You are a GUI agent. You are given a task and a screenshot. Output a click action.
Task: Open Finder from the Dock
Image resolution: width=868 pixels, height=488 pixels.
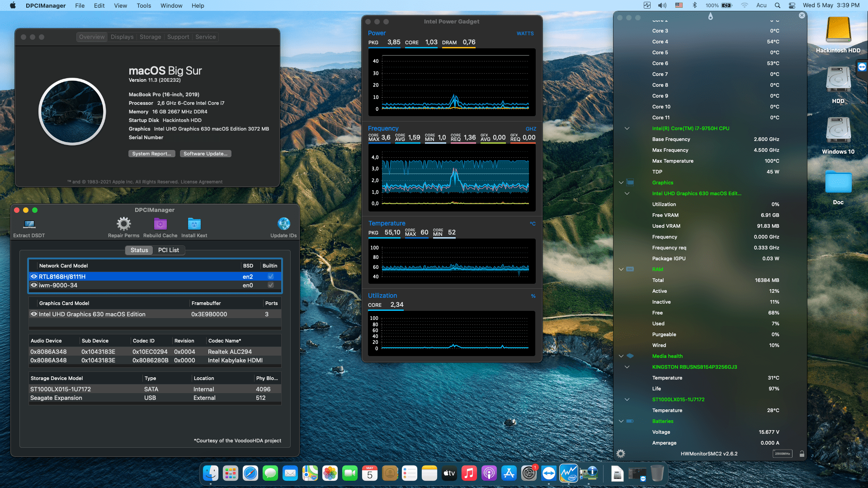pos(211,474)
